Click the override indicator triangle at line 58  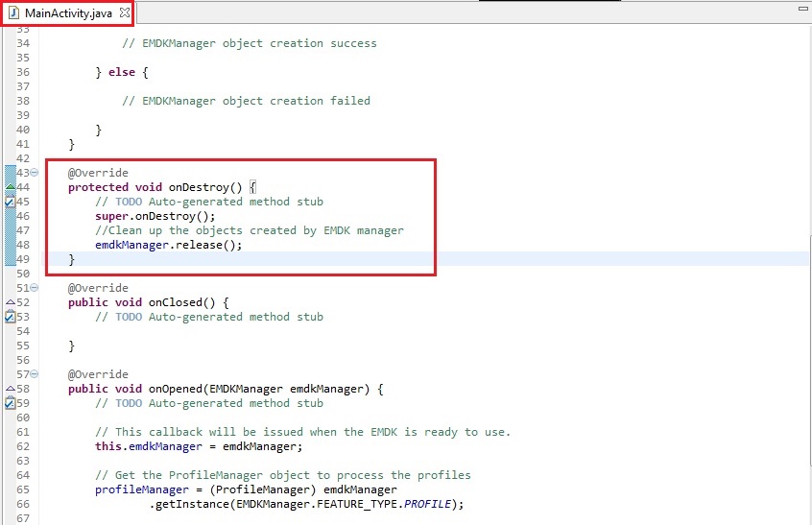tap(10, 389)
